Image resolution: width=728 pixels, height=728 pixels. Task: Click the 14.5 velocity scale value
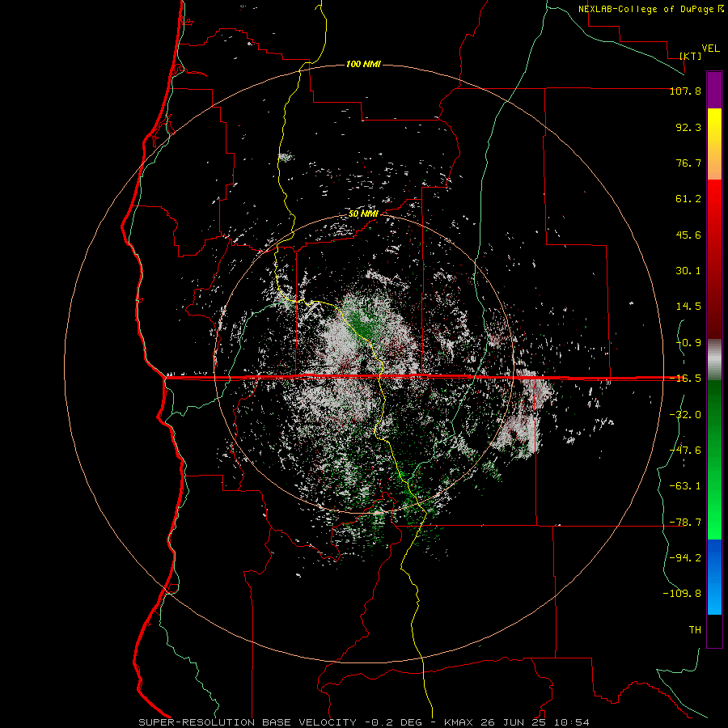click(688, 307)
